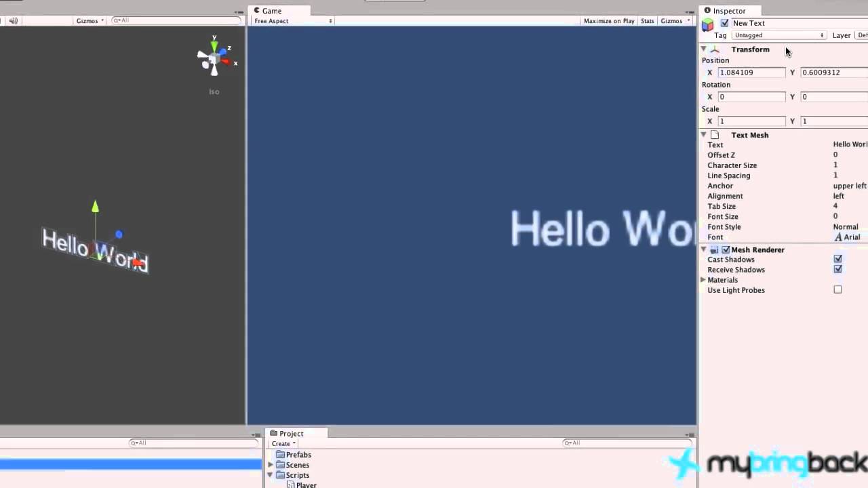This screenshot has width=868, height=488.
Task: Open the Scene view Gizmos dropdown
Action: click(x=90, y=21)
